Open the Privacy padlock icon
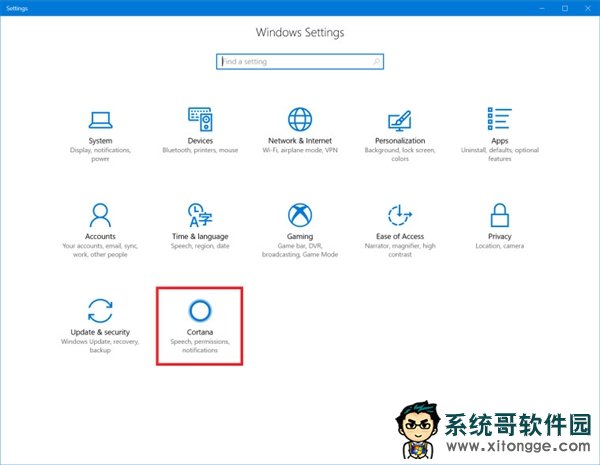 point(500,215)
